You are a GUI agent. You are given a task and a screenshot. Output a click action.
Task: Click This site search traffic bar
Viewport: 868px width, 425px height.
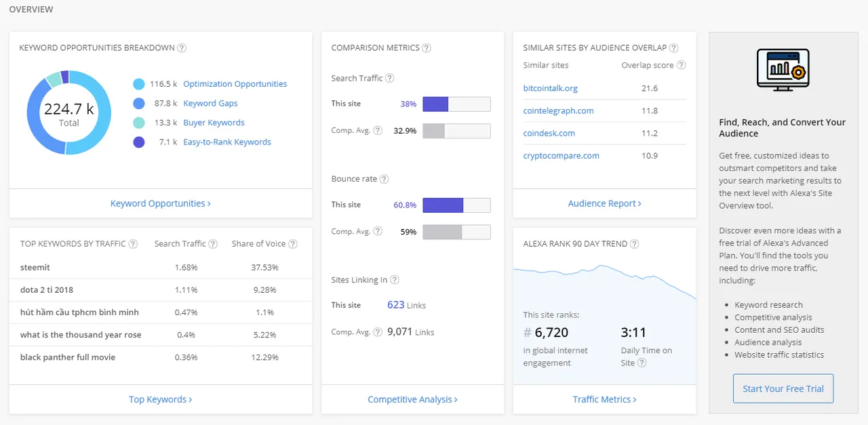coord(456,104)
